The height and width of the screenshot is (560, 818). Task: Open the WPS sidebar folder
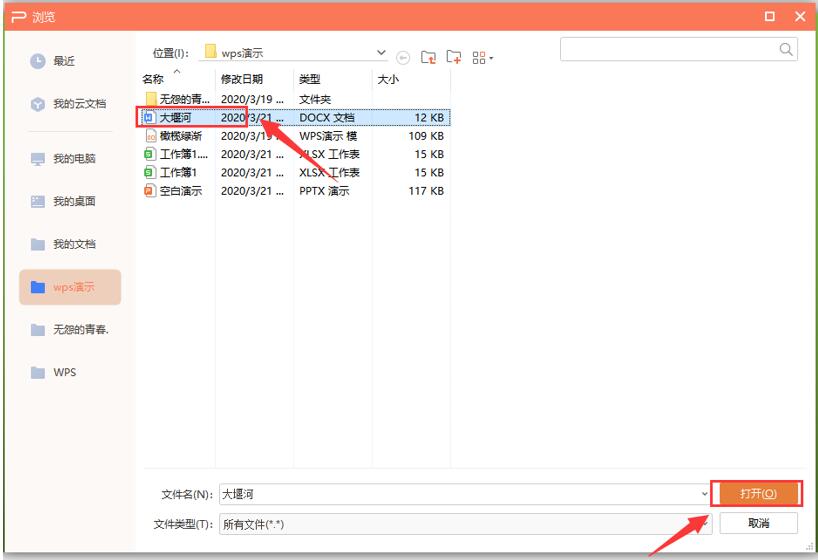coord(53,373)
